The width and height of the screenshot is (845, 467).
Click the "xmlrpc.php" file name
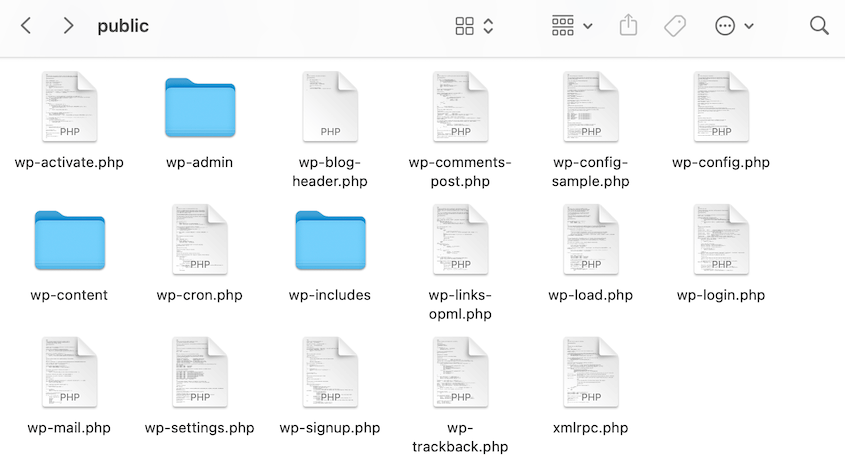coord(591,428)
